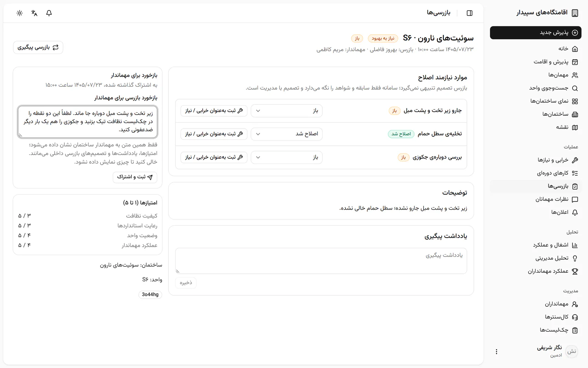Screen dimensions: 588x368
Task: Select بازرسی‌ها in the sidebar
Action: pyautogui.click(x=535, y=186)
